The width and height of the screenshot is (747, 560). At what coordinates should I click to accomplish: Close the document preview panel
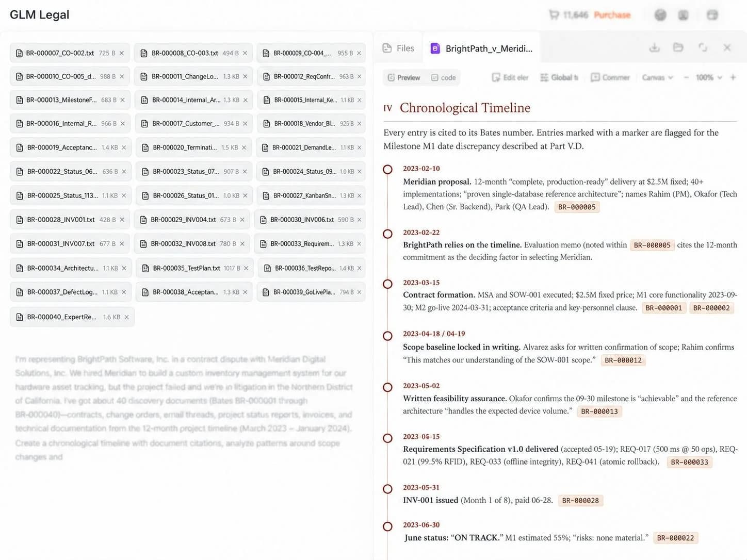click(727, 47)
